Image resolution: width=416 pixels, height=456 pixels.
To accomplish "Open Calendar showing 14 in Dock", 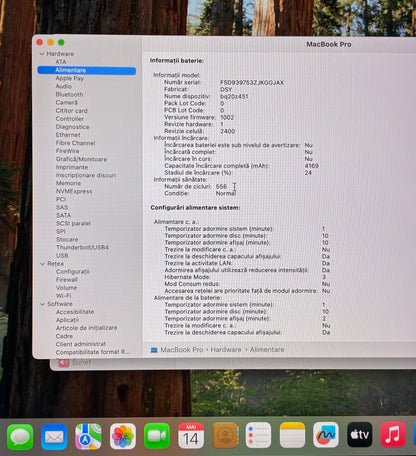I will tap(191, 436).
